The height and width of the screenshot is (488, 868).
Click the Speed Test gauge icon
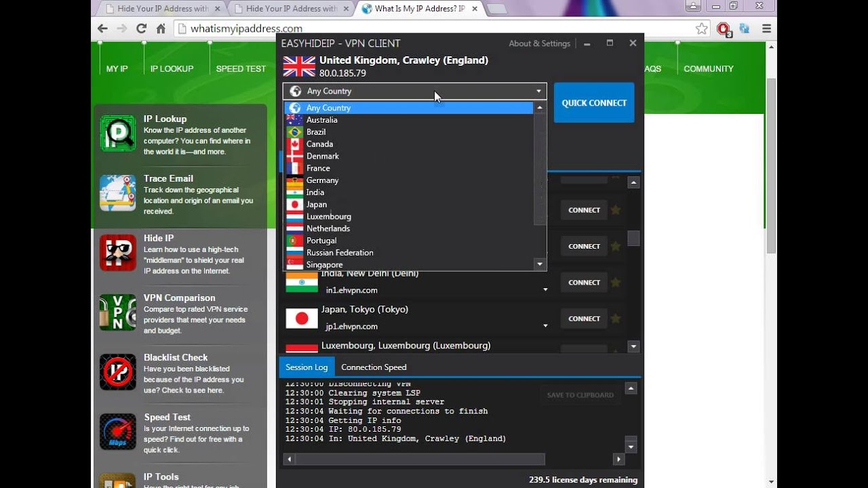click(118, 432)
